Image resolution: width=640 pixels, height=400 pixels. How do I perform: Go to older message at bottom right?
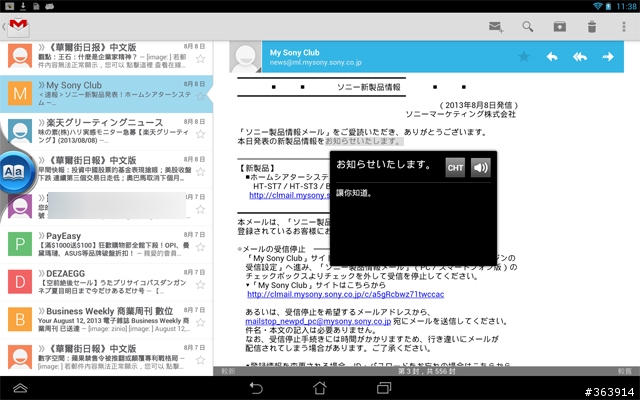tap(624, 371)
